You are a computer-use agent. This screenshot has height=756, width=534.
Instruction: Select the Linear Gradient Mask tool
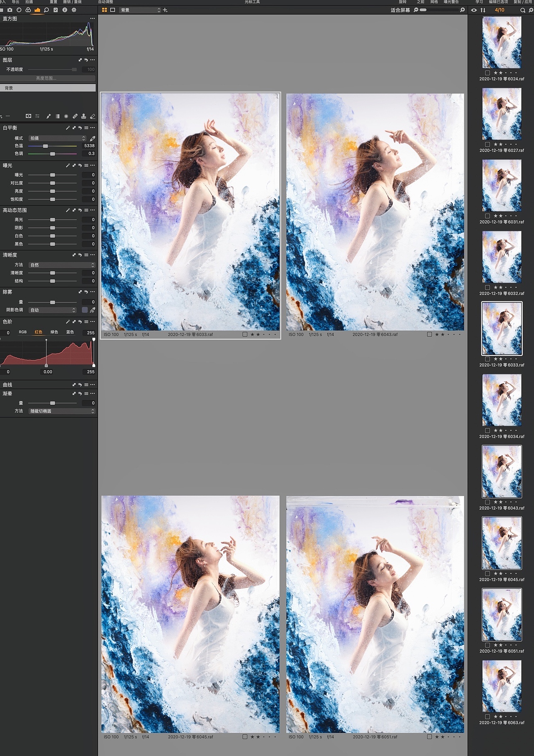click(58, 116)
